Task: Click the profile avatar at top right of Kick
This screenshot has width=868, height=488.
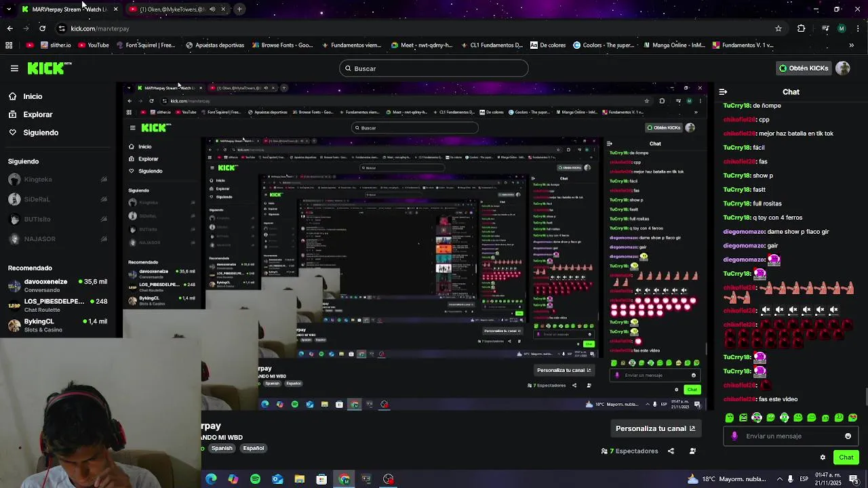Action: [x=843, y=68]
